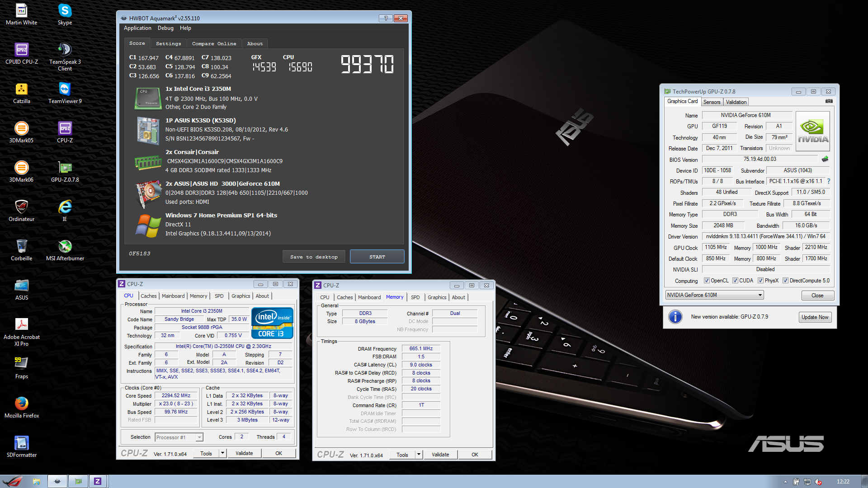The width and height of the screenshot is (868, 488).
Task: Open the Validation tab in GPU-Z
Action: click(736, 102)
